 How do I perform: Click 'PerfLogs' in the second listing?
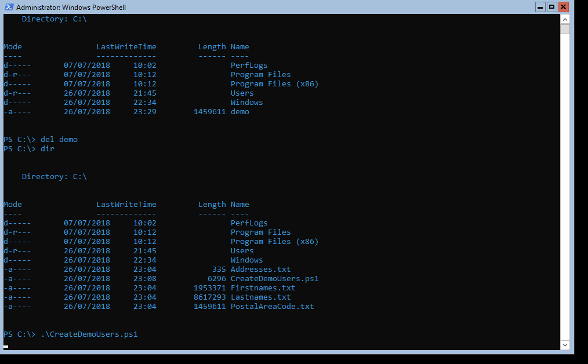(x=249, y=223)
